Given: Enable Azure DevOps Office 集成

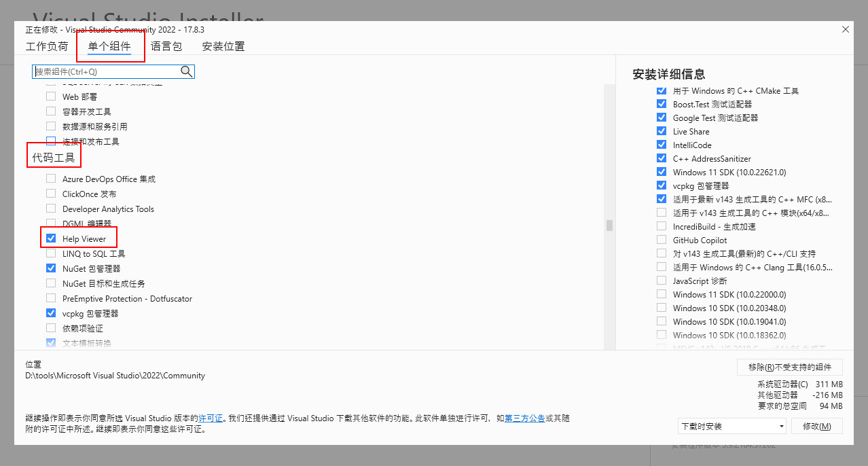Looking at the screenshot, I should coord(51,179).
